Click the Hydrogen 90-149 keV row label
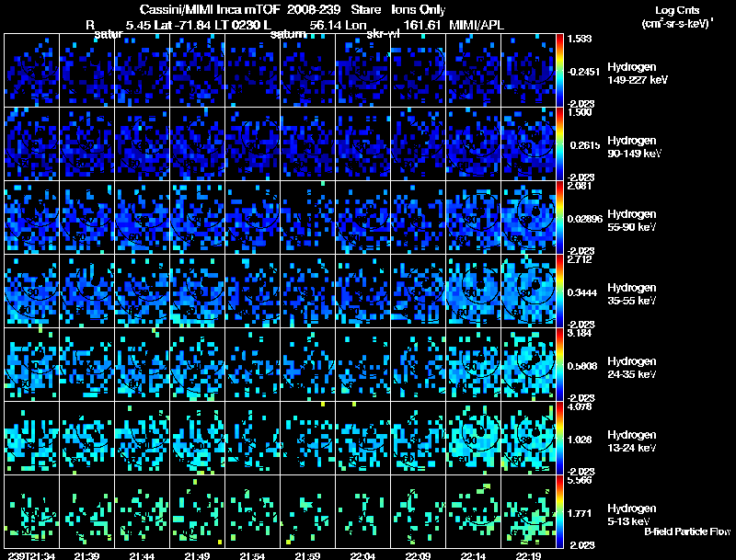Image resolution: width=736 pixels, height=560 pixels. 635,147
